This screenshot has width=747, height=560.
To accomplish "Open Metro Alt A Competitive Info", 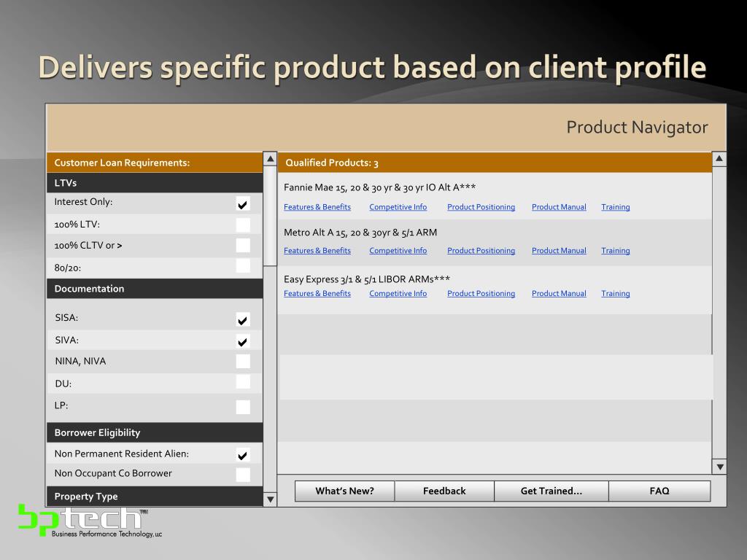I will [x=398, y=251].
